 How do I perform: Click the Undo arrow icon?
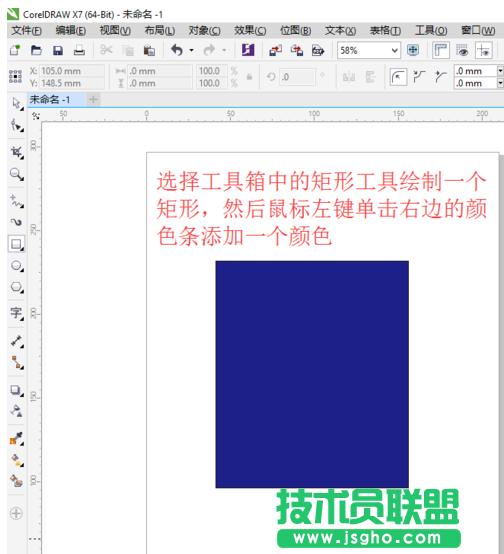[177, 50]
